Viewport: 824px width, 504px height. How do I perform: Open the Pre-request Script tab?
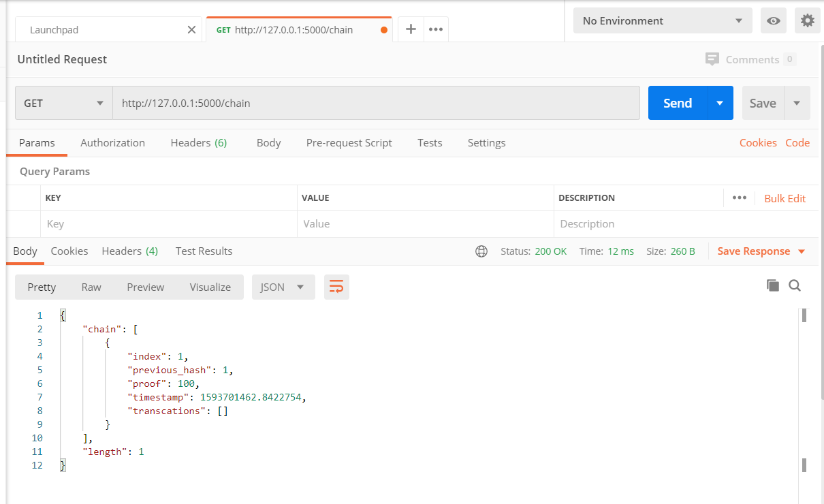349,142
